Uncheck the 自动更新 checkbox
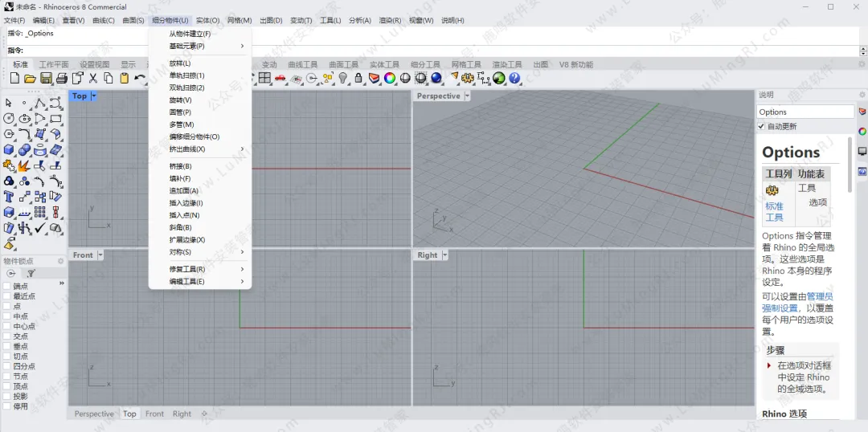 tap(762, 127)
